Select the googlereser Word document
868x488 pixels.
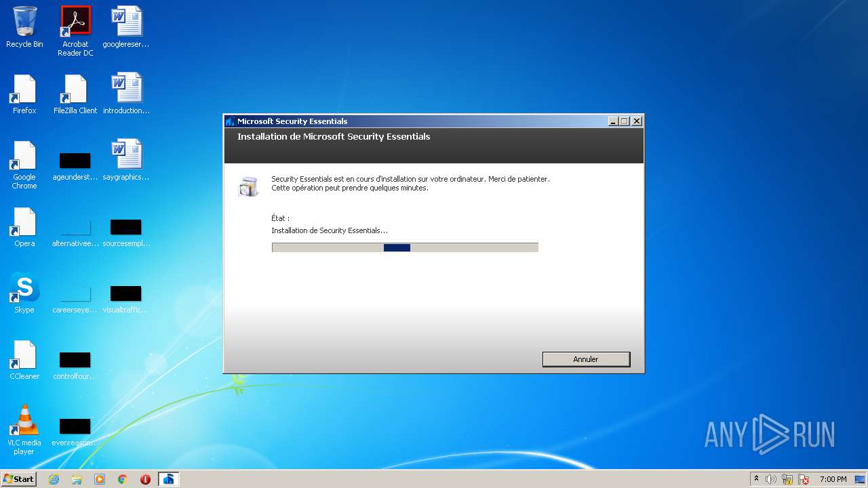pos(126,27)
